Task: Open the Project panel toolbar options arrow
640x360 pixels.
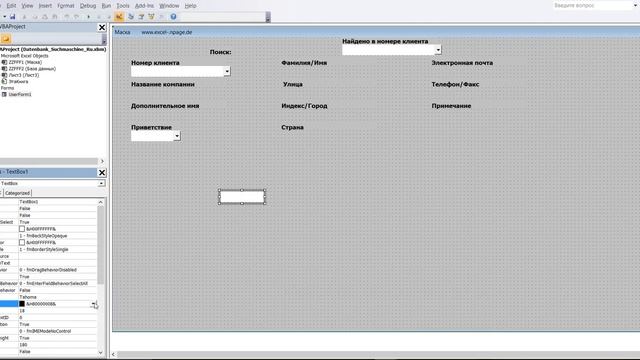Action: click(104, 40)
